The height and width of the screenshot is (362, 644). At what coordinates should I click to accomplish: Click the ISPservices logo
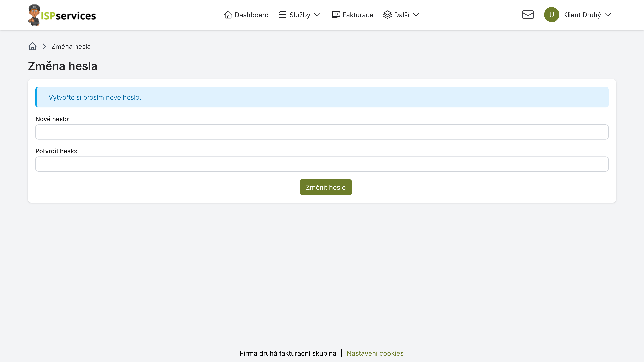point(62,15)
